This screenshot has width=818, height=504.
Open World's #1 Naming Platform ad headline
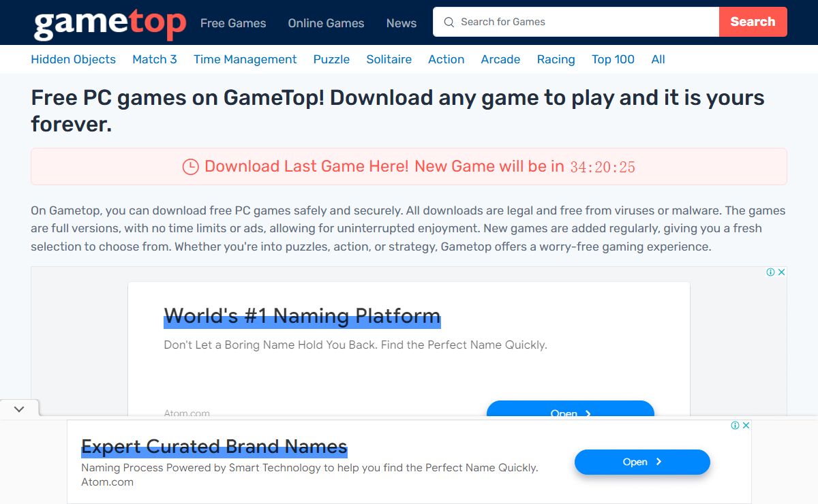tap(302, 316)
